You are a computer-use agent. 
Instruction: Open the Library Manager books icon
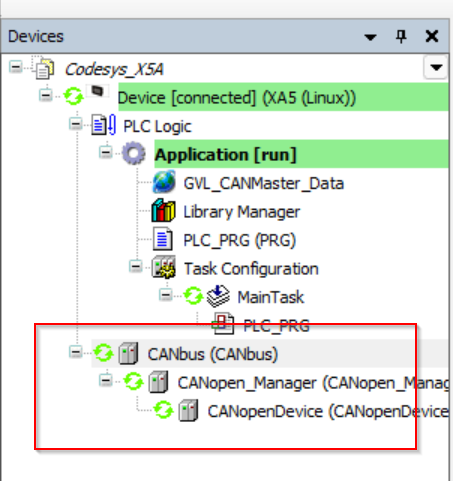(x=163, y=211)
